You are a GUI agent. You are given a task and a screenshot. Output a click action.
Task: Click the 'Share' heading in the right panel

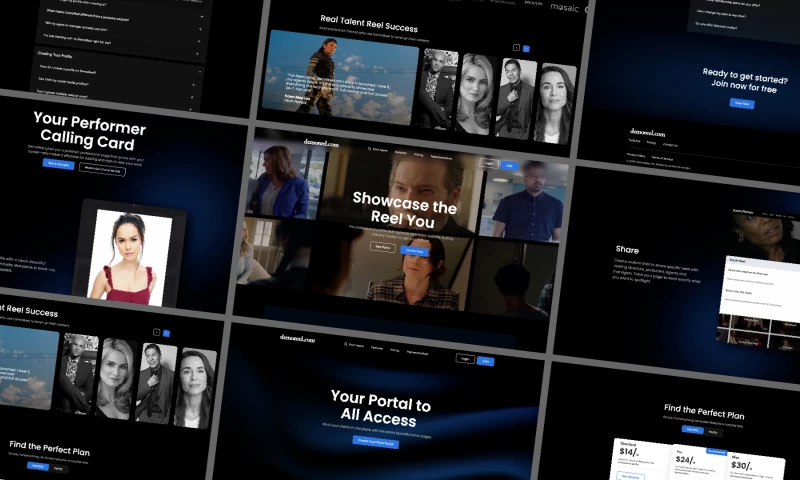point(627,249)
